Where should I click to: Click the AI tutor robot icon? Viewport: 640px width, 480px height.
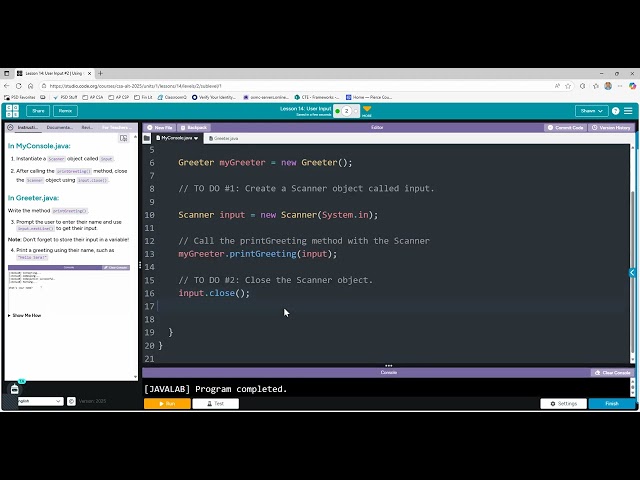pyautogui.click(x=15, y=389)
